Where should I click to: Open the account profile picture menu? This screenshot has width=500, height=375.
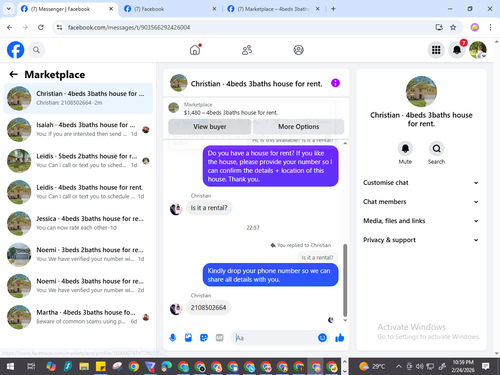click(478, 50)
